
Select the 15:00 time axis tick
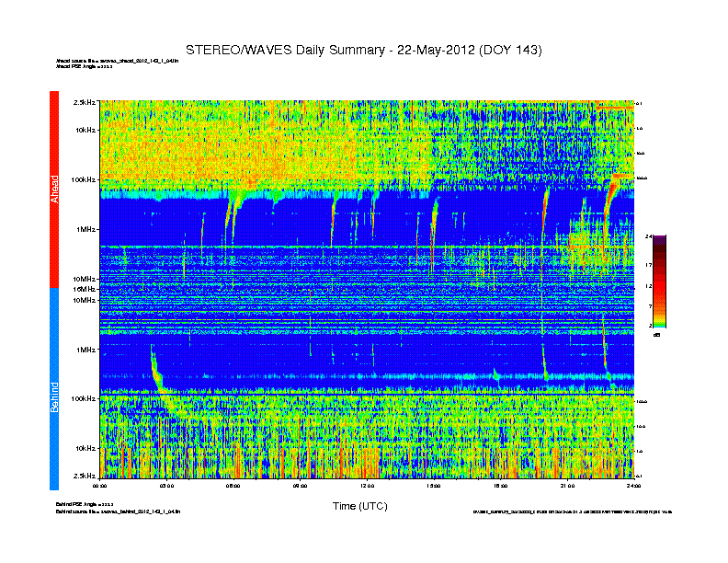pos(434,485)
